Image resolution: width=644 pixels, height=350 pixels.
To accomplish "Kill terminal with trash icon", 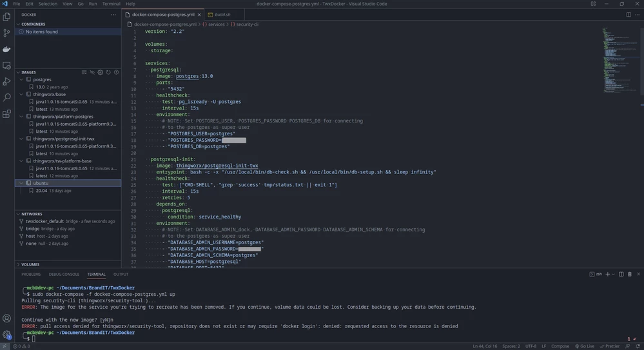I will click(630, 274).
